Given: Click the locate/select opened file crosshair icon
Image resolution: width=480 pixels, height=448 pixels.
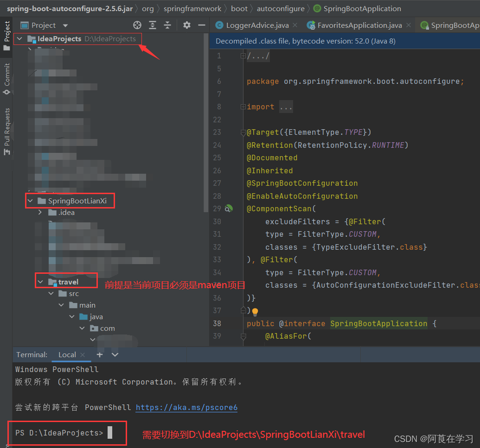Looking at the screenshot, I should tap(137, 25).
